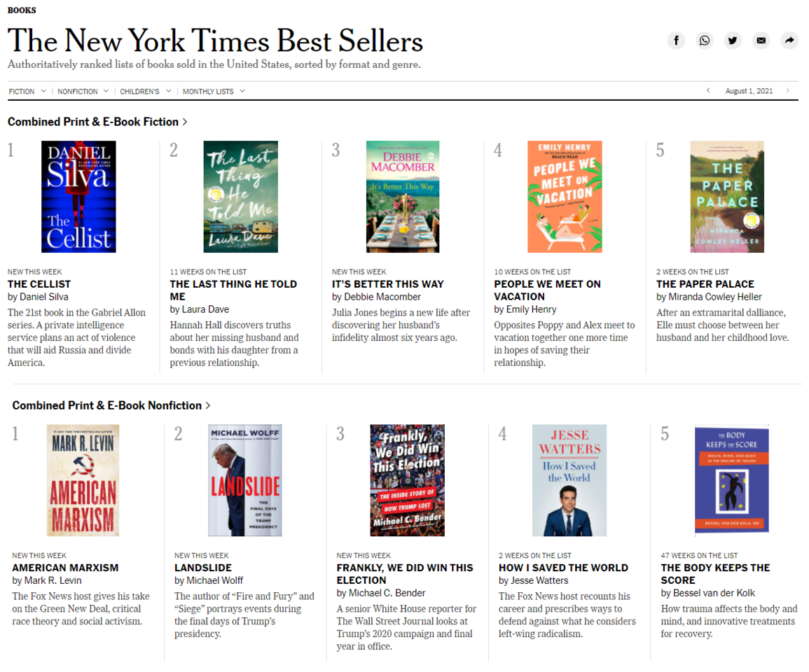809x672 pixels.
Task: Click the Landslide book cover
Action: [x=244, y=480]
